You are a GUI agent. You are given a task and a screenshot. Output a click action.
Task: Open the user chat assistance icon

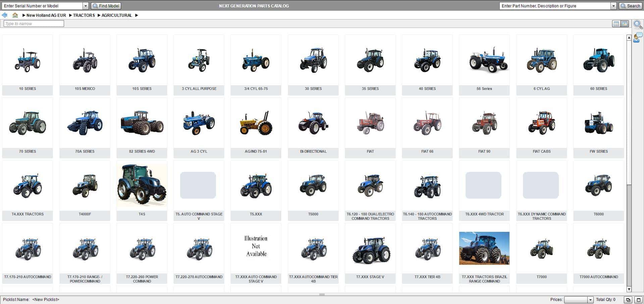click(638, 37)
